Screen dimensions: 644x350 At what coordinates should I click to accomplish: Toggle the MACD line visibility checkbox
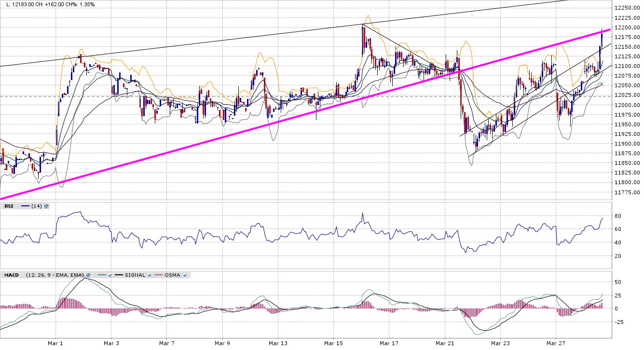click(x=110, y=275)
